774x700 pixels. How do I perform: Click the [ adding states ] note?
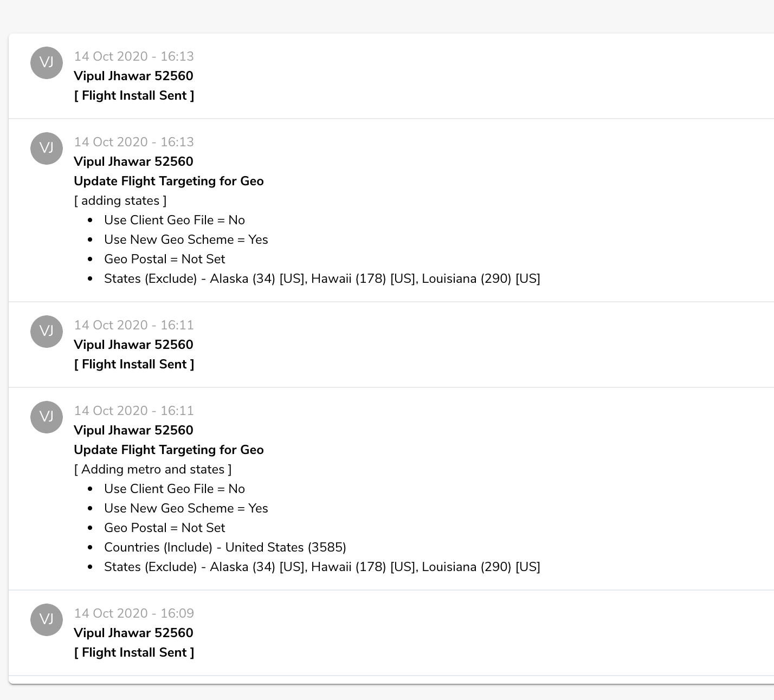click(x=120, y=200)
